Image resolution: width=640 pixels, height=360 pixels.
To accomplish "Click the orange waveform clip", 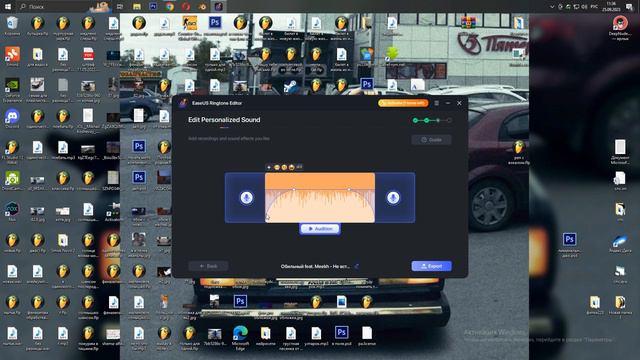I will click(x=320, y=198).
